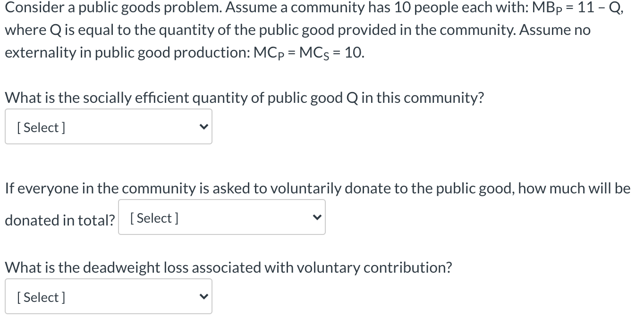Click the chevron on the deadweight loss Select box

[x=203, y=296]
